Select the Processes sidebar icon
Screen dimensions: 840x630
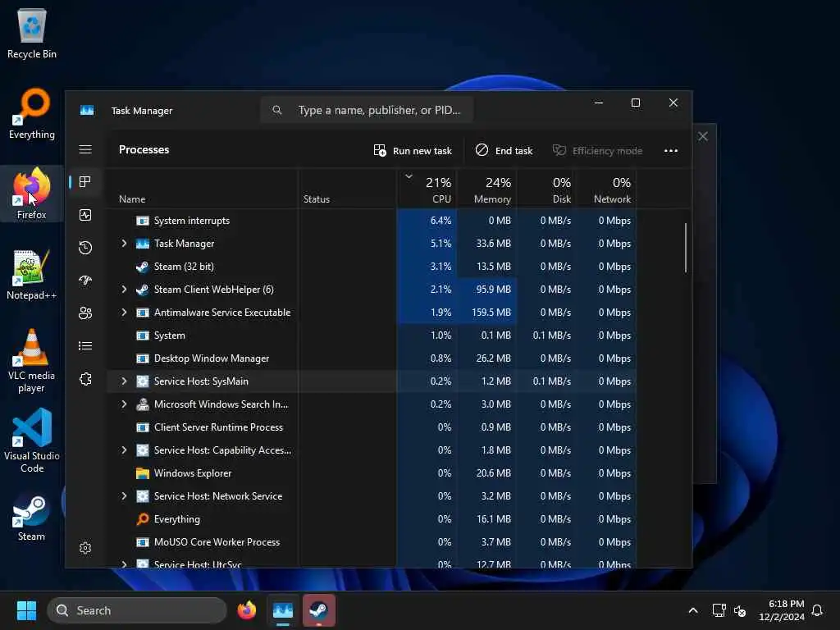[85, 182]
